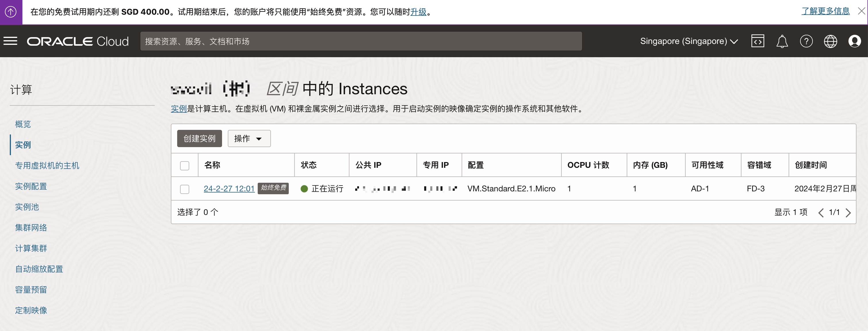Open 自动缩放配置 from the sidebar

tap(39, 269)
